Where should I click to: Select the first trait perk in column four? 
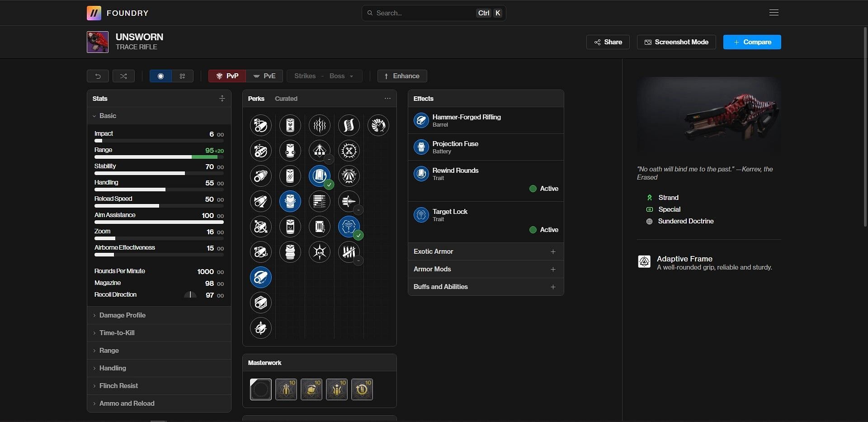point(349,125)
